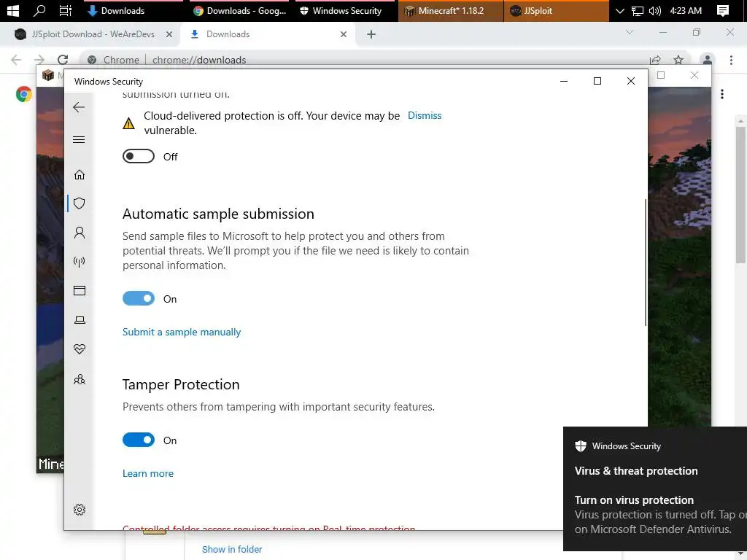Image resolution: width=747 pixels, height=560 pixels.
Task: Close the Downloads Chrome tab
Action: click(344, 34)
